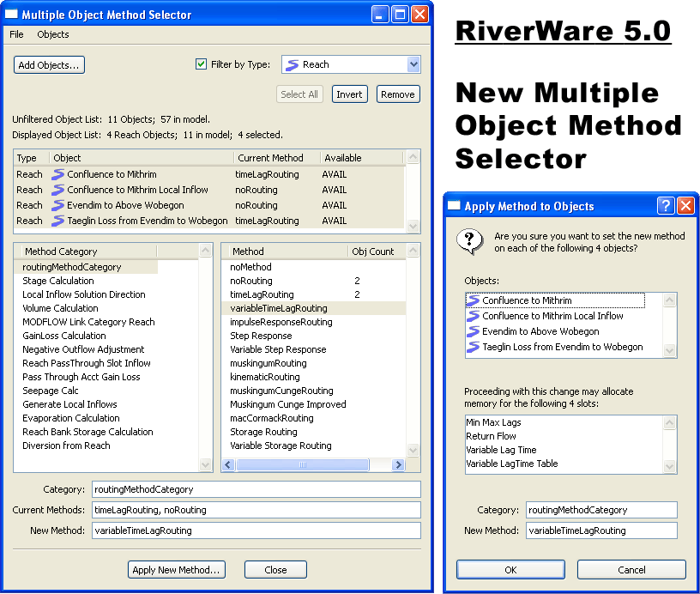Select Local Inflow Solution Direction category

pyautogui.click(x=84, y=294)
